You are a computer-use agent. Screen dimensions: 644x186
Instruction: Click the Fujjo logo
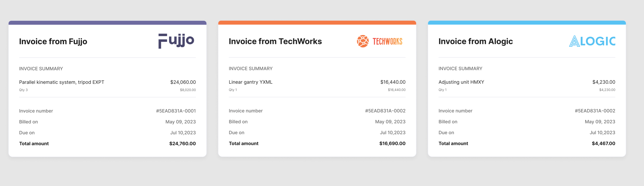pos(176,41)
